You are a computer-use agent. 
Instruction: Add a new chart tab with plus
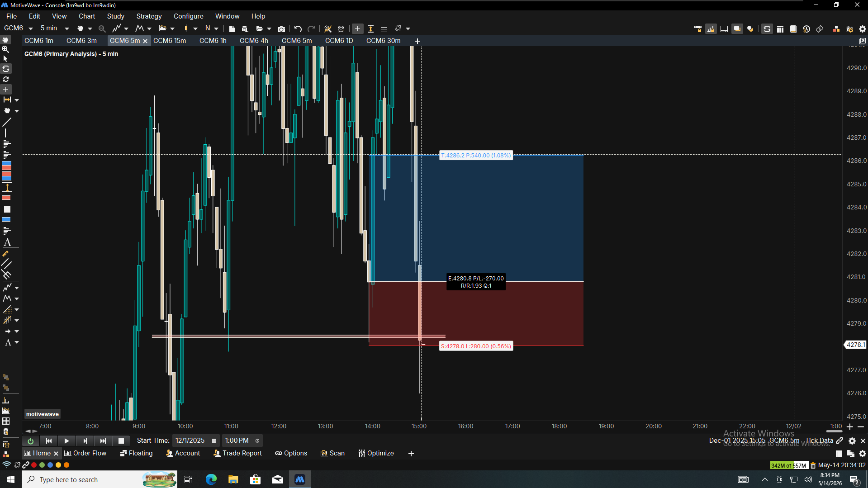click(417, 41)
